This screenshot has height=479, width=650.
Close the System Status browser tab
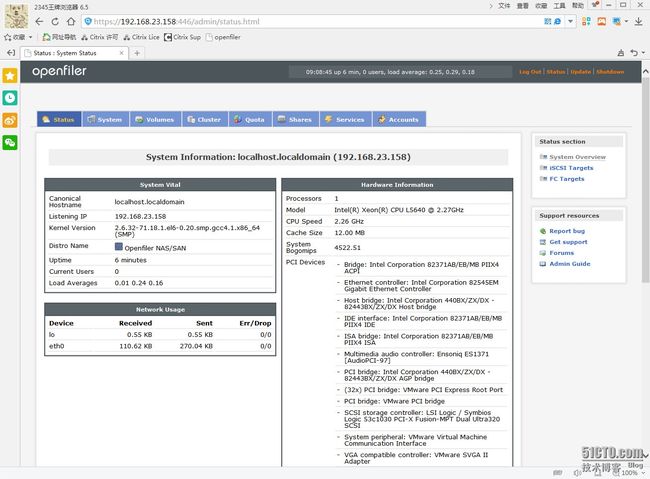click(121, 53)
